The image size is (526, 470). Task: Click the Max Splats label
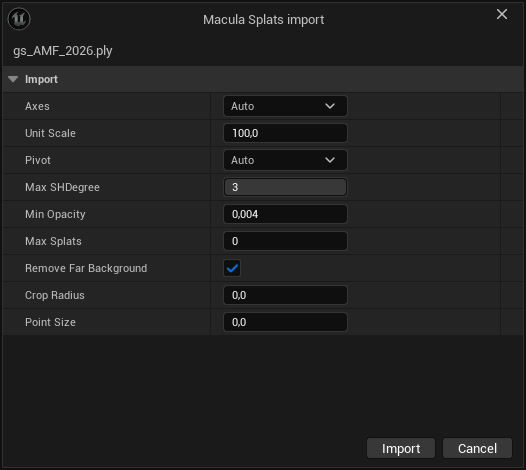[x=53, y=241]
